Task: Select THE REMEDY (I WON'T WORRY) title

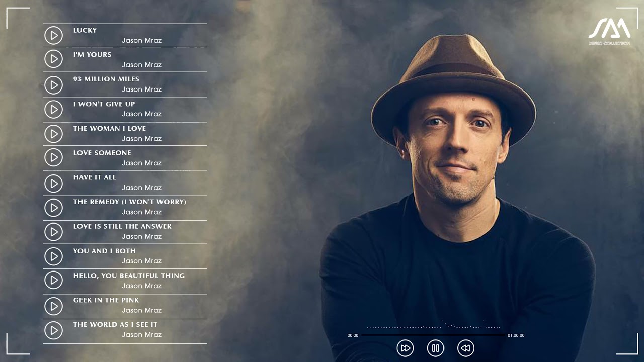Action: (130, 202)
